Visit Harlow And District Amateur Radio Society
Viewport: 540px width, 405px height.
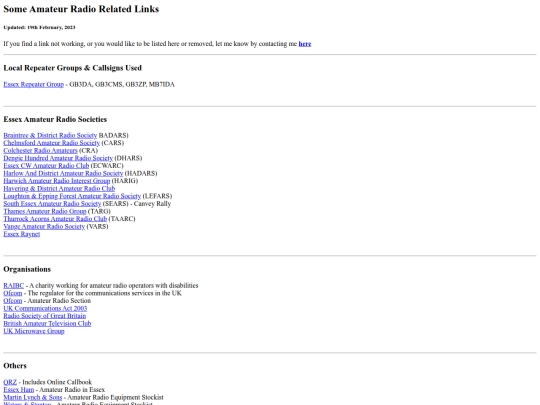63,173
